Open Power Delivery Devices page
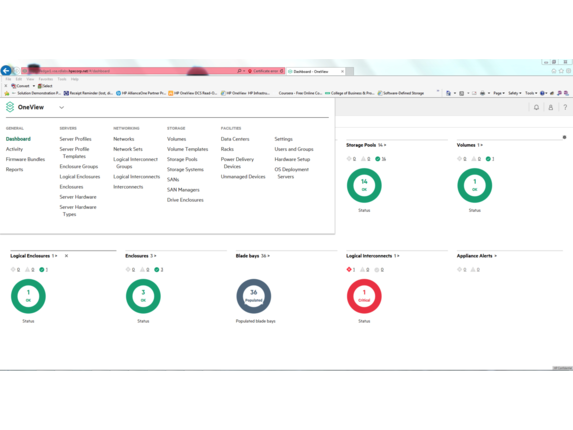Image resolution: width=573 pixels, height=430 pixels. 237,163
